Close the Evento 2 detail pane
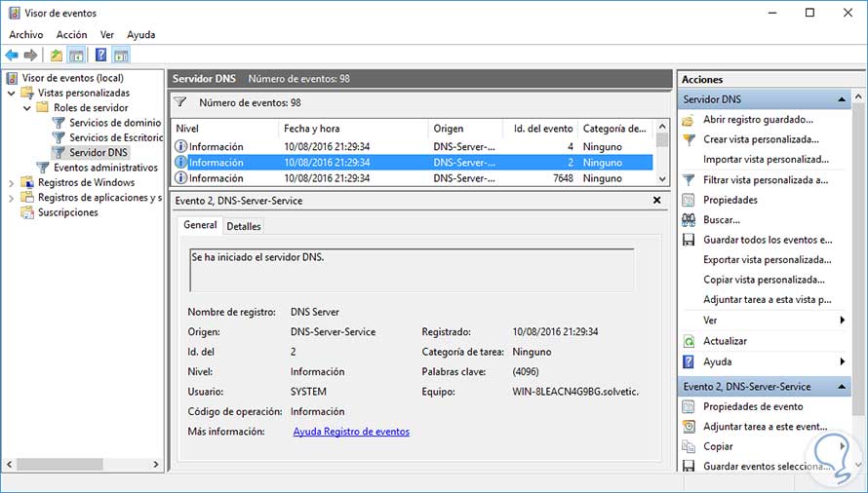Screen dimensions: 868x493 (656, 201)
